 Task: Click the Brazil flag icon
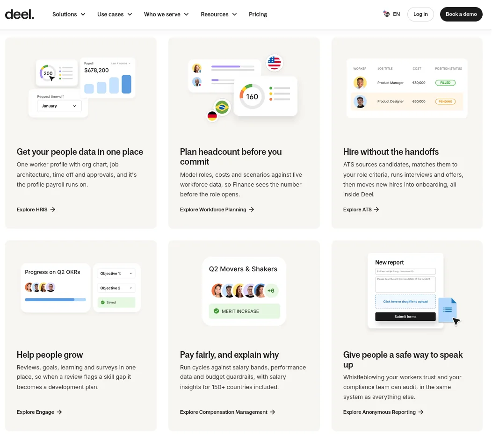coord(222,107)
